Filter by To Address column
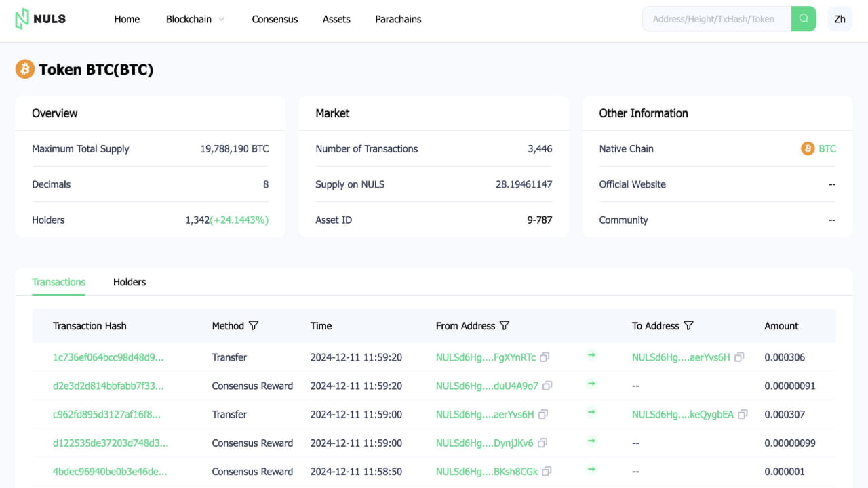The image size is (868, 488). [x=688, y=326]
